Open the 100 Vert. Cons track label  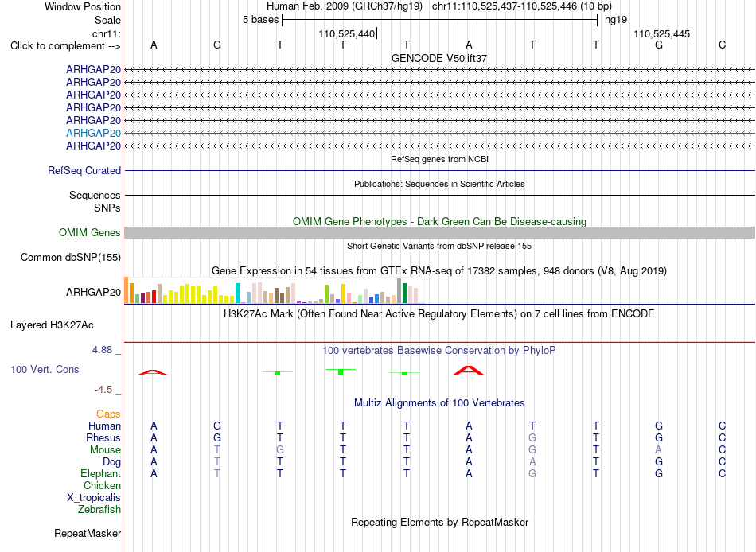[x=45, y=370]
